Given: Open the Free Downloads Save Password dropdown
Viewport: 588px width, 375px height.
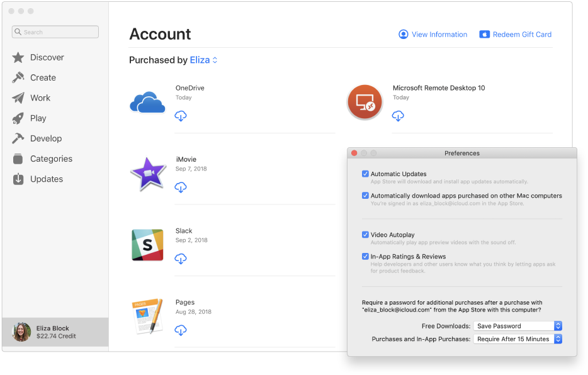Looking at the screenshot, I should coord(517,326).
